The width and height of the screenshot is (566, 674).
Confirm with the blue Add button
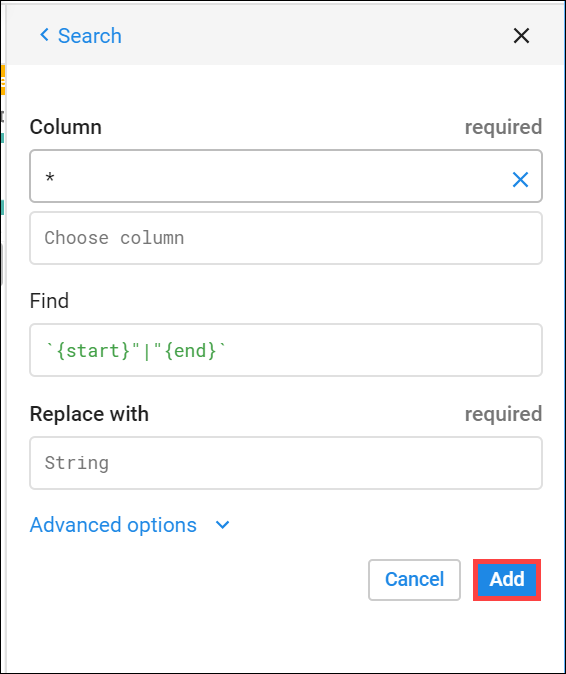tap(507, 579)
